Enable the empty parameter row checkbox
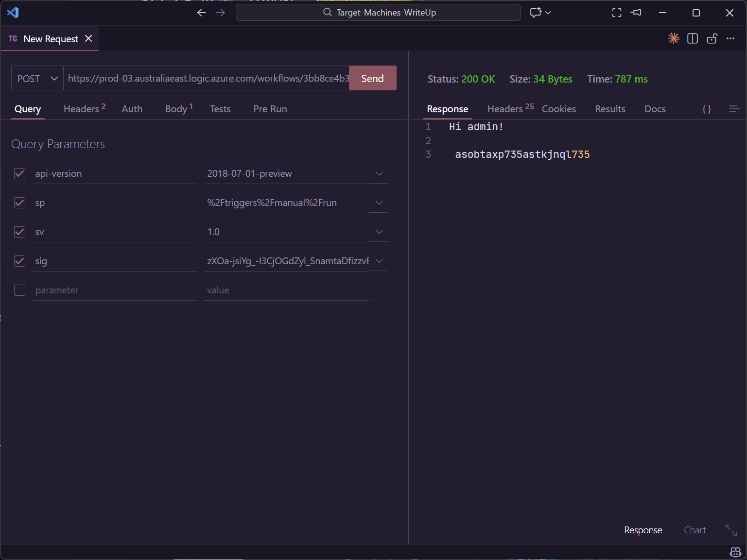Viewport: 747px width, 560px height. coord(20,290)
